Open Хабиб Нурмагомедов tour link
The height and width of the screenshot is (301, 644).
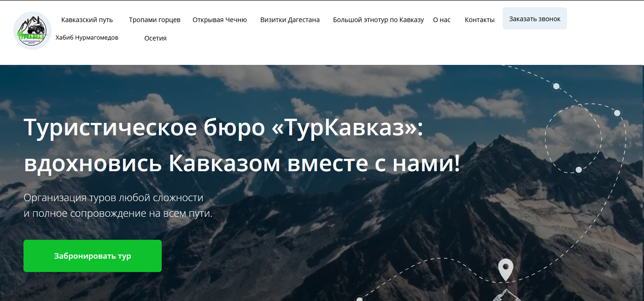[87, 38]
